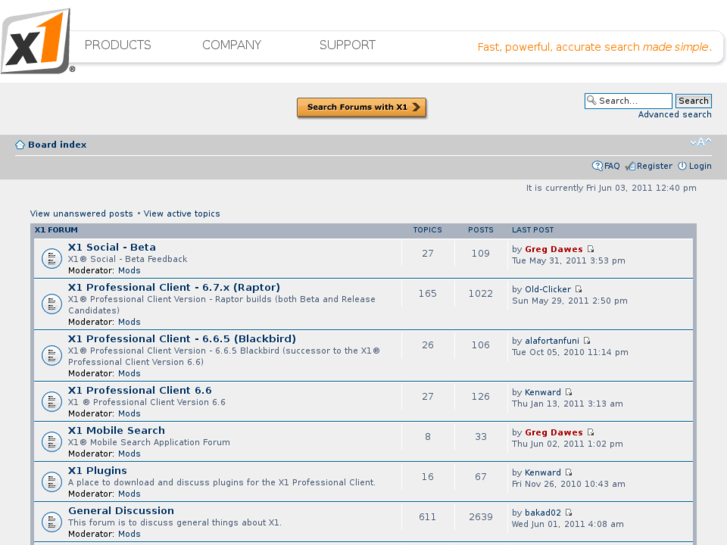Click the X1 logo
This screenshot has width=727, height=545.
(37, 41)
